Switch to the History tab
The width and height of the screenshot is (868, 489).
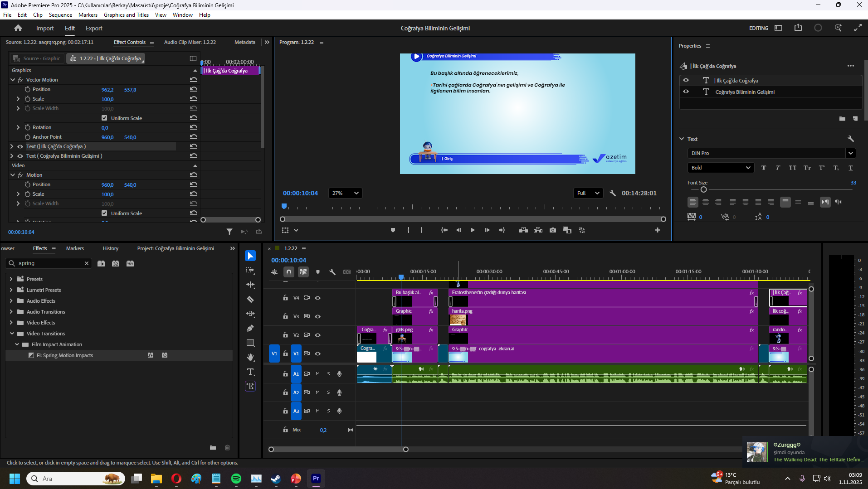(x=110, y=248)
